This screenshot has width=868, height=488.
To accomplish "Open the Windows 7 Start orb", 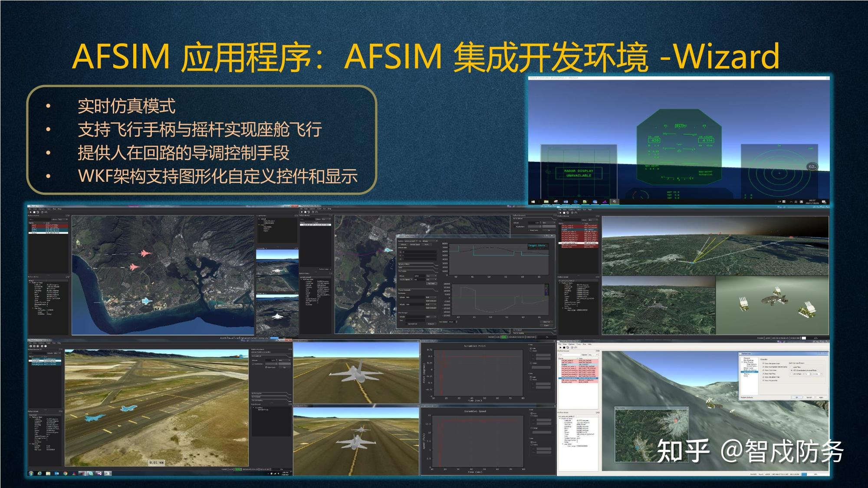I will pyautogui.click(x=31, y=473).
